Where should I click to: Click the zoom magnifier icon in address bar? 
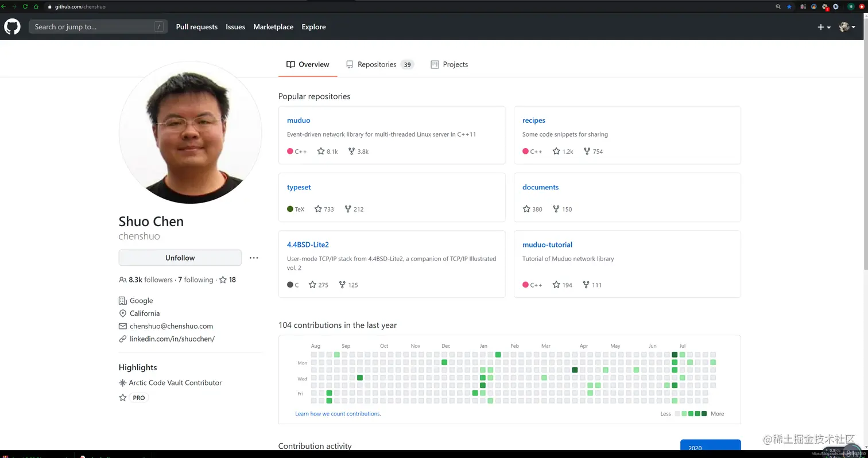(778, 6)
